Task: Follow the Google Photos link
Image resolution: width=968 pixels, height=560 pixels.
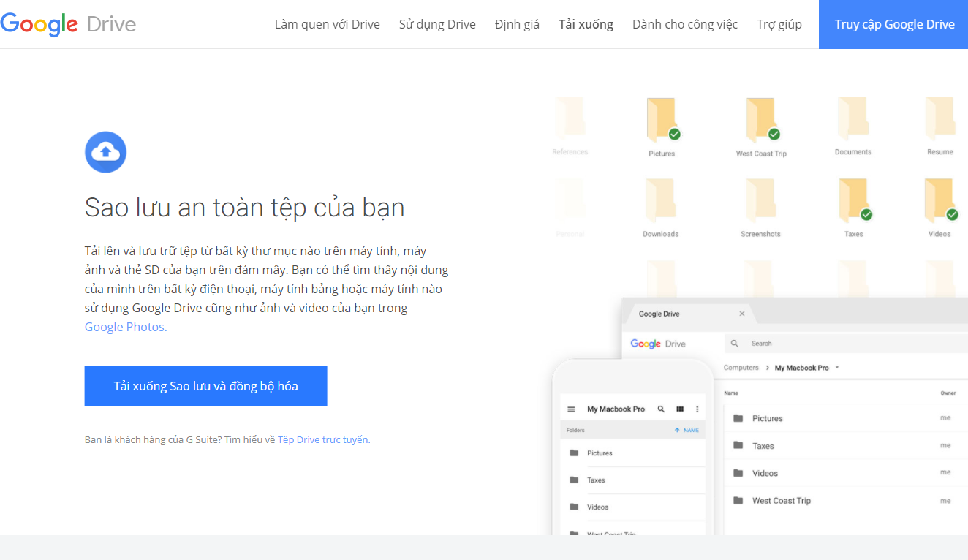Action: 126,327
